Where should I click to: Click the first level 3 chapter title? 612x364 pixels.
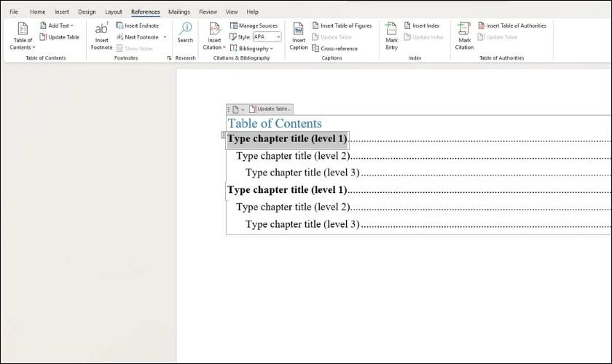tap(302, 173)
